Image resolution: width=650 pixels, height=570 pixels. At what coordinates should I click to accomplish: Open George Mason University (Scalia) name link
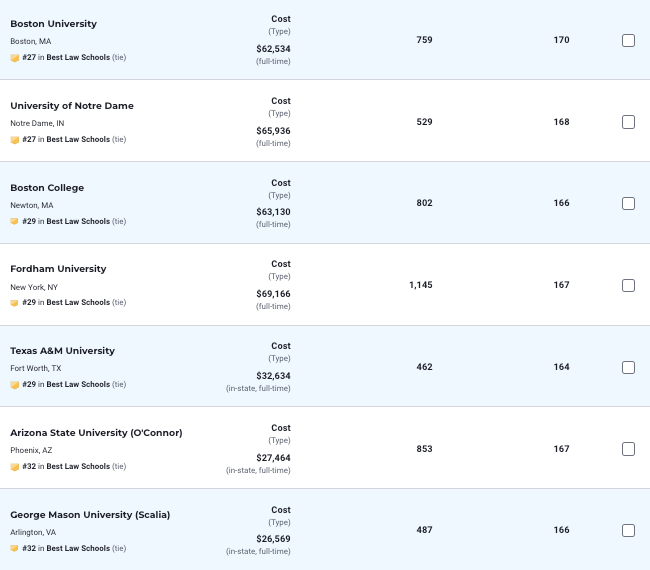(90, 515)
